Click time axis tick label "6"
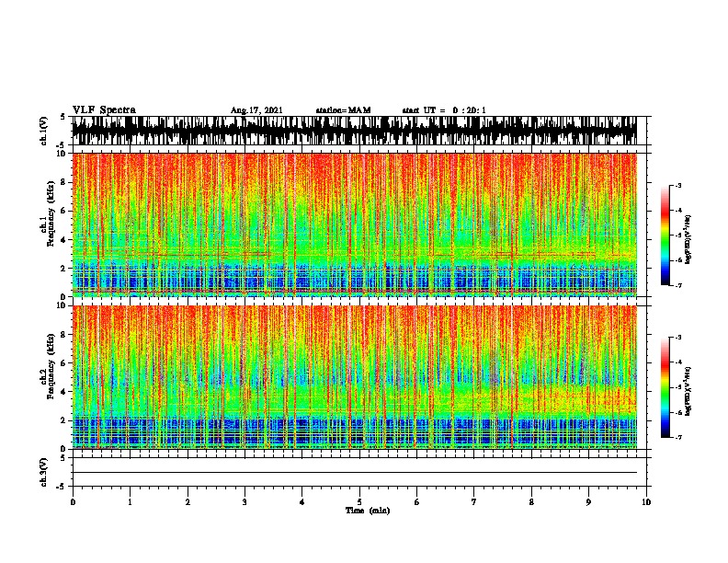The image size is (728, 563). pos(417,502)
